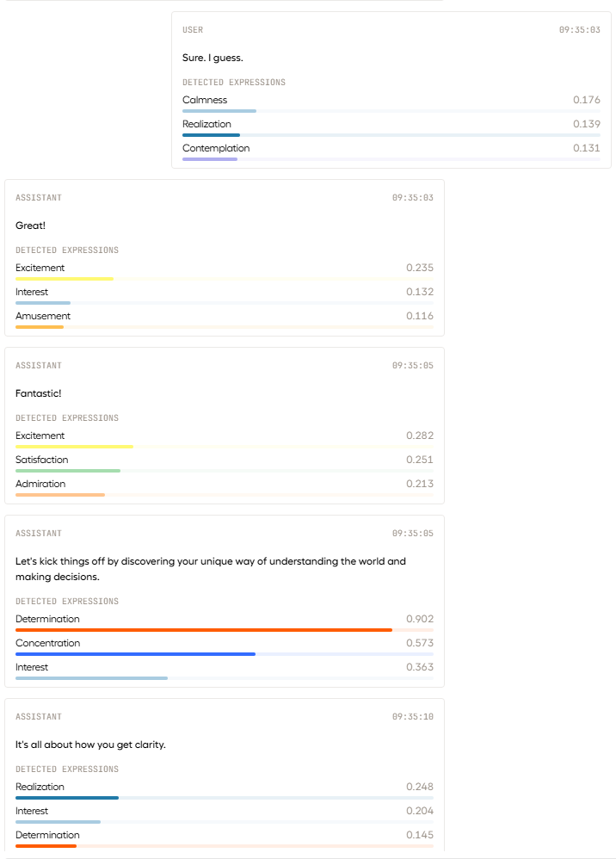Screen dimensions: 616x859
Task: Click the 09:35:03 timestamp on user message
Action: 579,29
